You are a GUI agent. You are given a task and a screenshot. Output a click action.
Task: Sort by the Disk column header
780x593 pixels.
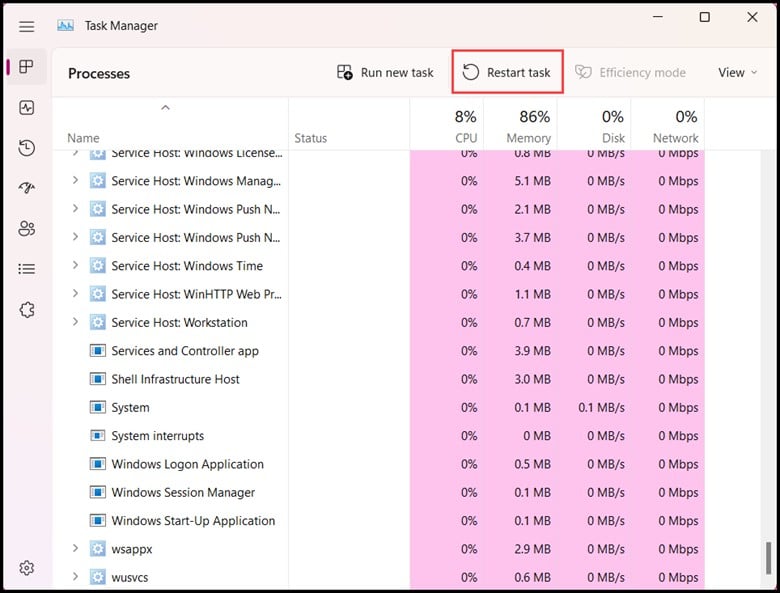(594, 124)
